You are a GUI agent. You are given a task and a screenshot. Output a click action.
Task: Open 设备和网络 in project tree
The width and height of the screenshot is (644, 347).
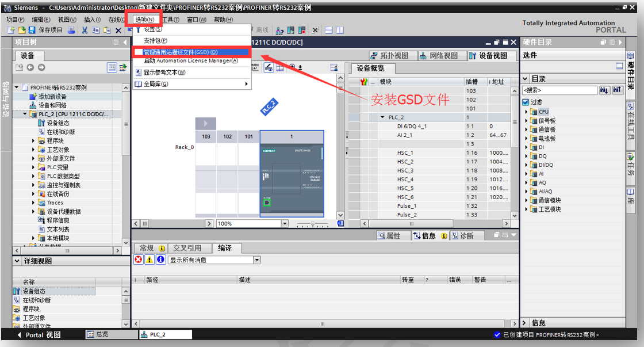[x=52, y=105]
